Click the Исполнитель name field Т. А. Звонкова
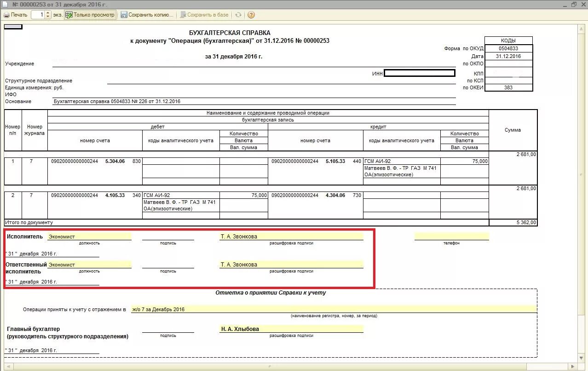 pyautogui.click(x=291, y=237)
